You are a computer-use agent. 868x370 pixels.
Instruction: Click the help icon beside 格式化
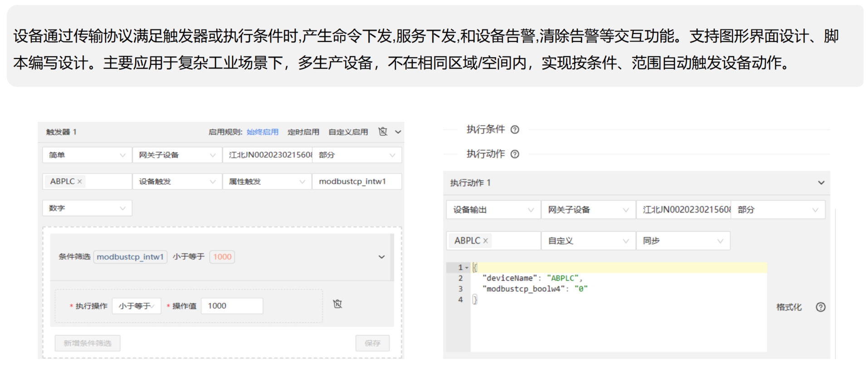point(820,307)
